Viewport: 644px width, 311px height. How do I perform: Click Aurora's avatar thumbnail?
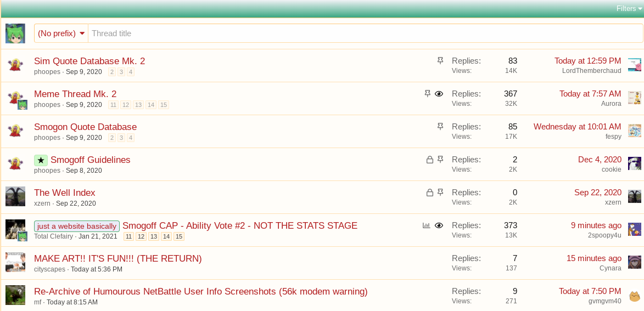point(635,98)
